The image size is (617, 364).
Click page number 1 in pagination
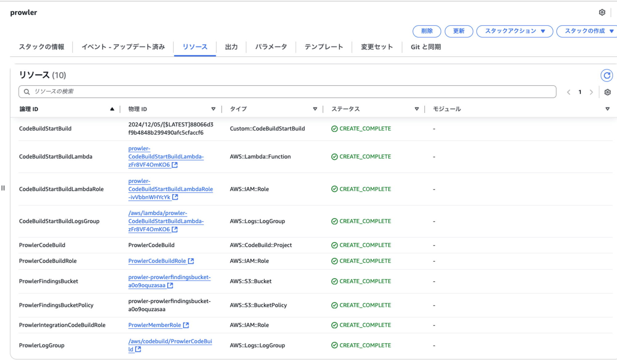pyautogui.click(x=580, y=92)
